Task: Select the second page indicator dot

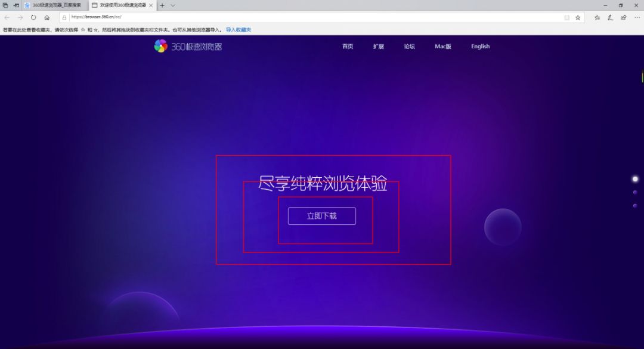Action: click(x=635, y=192)
